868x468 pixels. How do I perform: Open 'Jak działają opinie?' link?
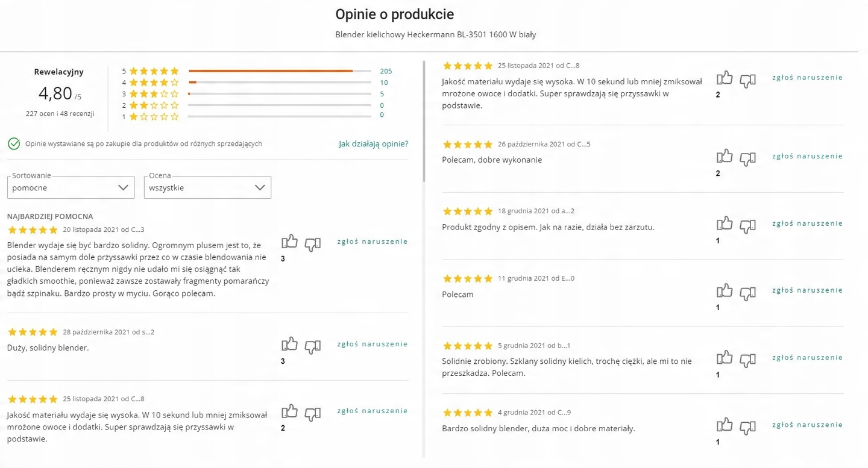click(x=373, y=144)
